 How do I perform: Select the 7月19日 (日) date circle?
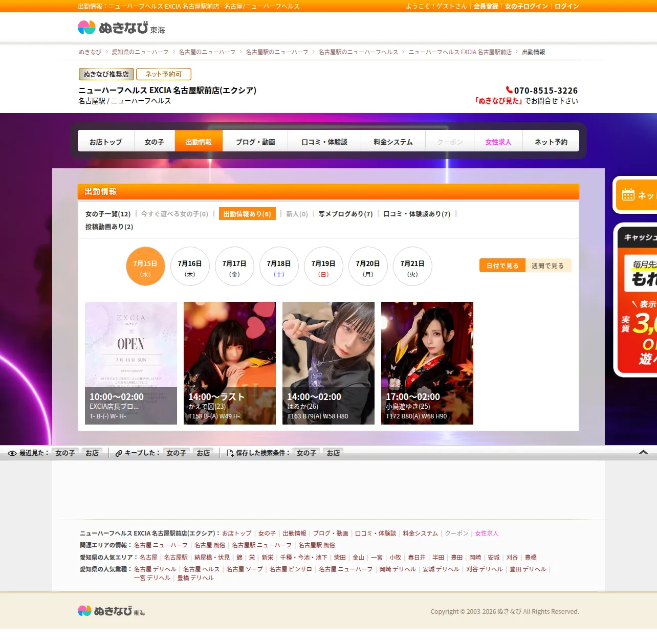pos(323,267)
